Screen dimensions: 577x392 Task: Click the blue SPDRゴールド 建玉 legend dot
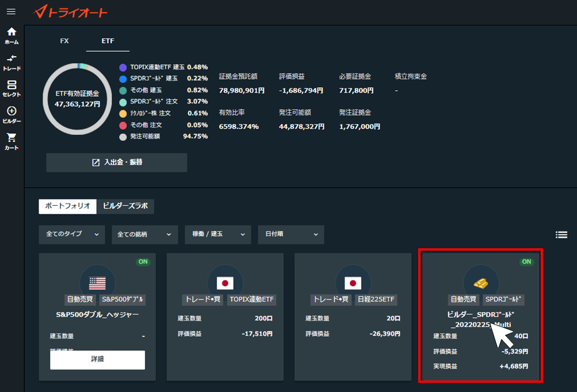point(123,79)
